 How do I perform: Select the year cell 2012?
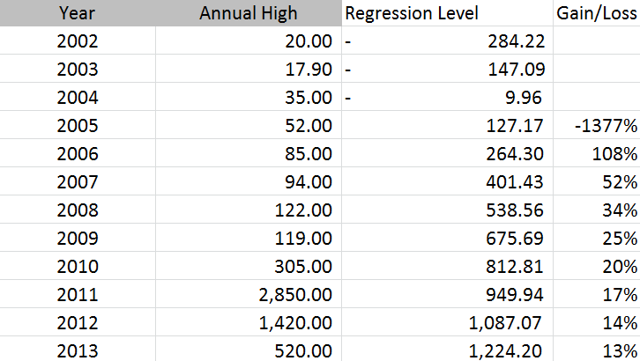pyautogui.click(x=78, y=323)
